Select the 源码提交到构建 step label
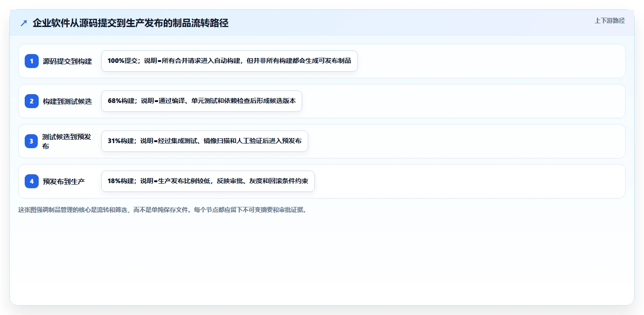Screen dimensions: 644x315 pyautogui.click(x=67, y=61)
